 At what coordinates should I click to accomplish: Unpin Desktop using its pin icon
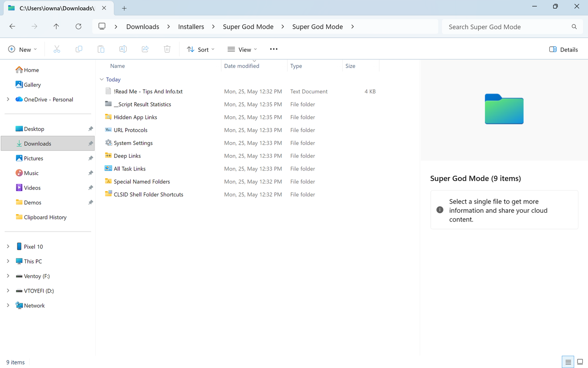[x=91, y=129]
